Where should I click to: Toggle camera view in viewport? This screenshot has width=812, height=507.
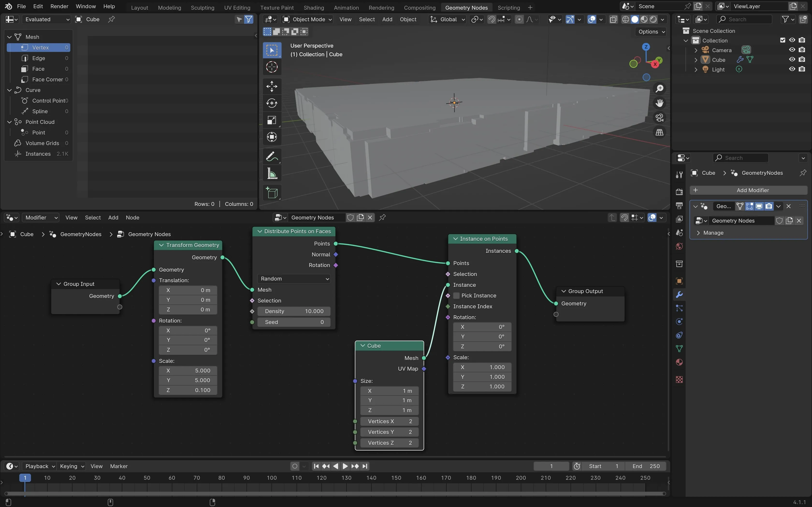[659, 118]
